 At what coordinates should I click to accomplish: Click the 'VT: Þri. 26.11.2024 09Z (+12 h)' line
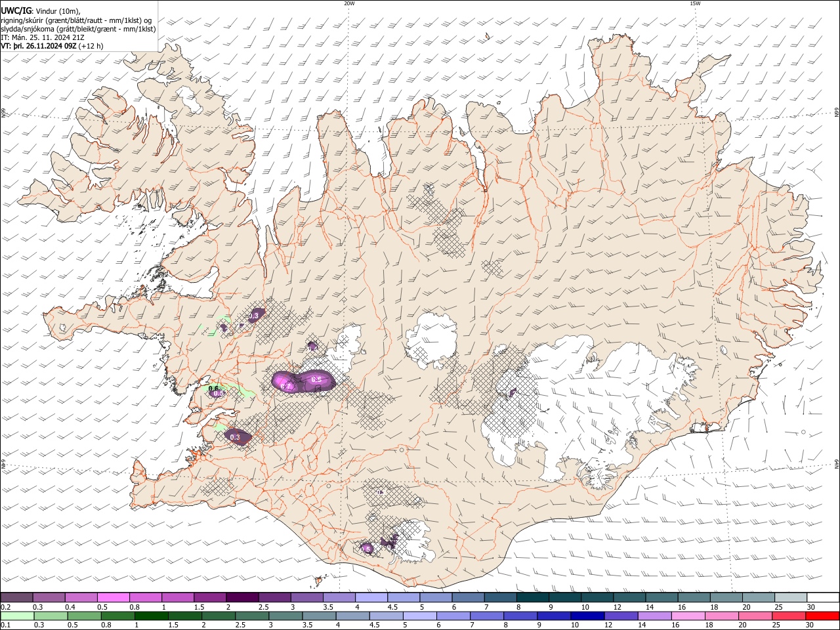pos(52,47)
